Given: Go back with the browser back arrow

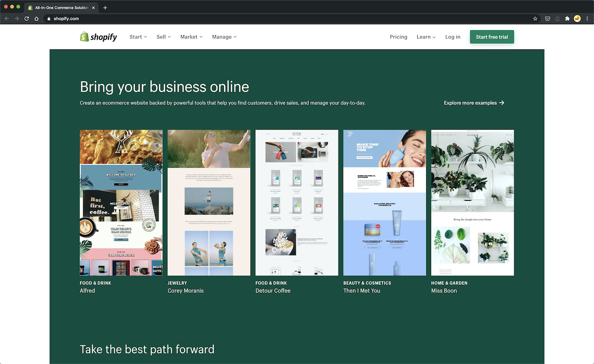Looking at the screenshot, I should tap(7, 18).
